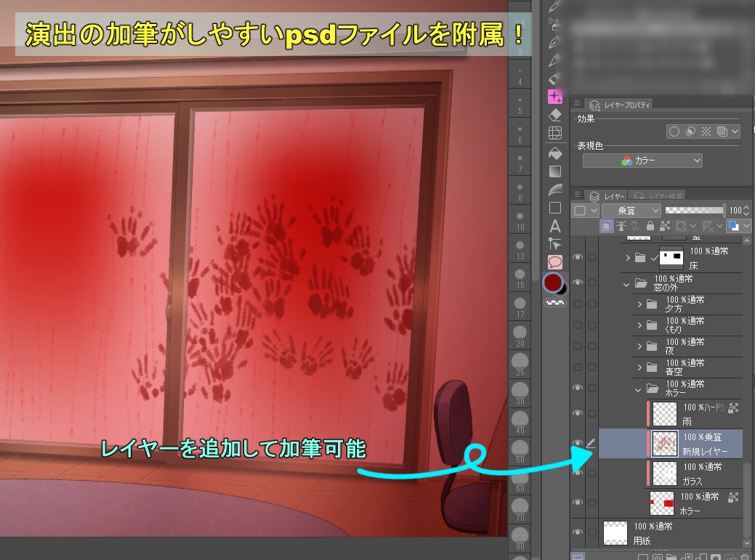Select the pink Decoration sparkle tool
Screen dimensions: 755x560
(x=555, y=97)
